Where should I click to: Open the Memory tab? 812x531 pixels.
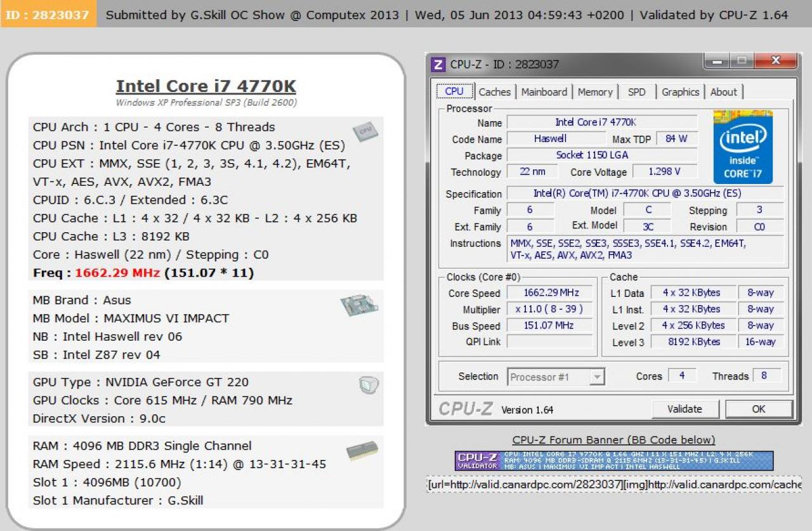point(595,92)
